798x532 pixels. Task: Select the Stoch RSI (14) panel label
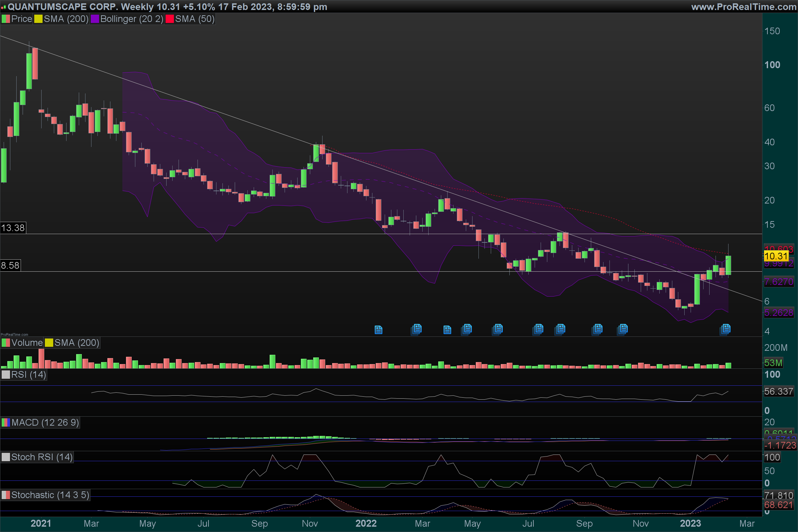coord(42,457)
